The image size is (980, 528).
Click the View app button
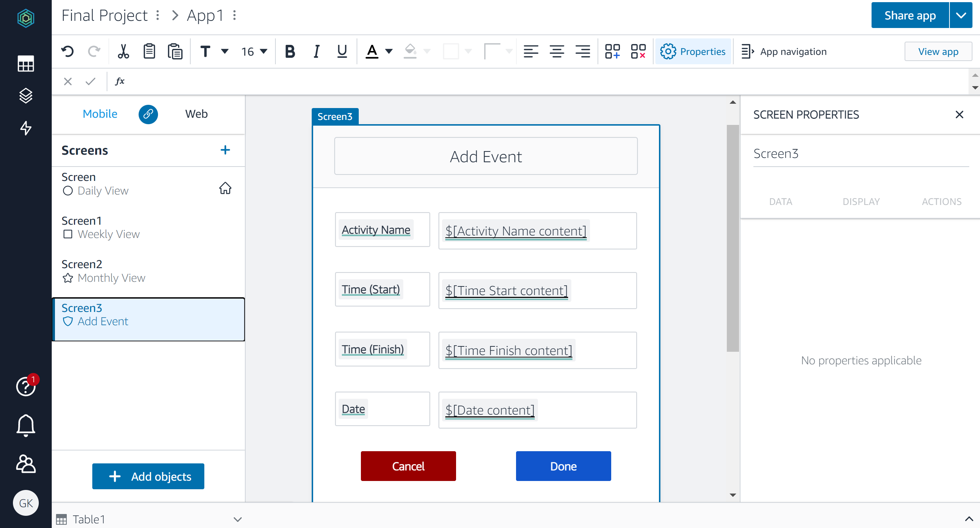938,51
